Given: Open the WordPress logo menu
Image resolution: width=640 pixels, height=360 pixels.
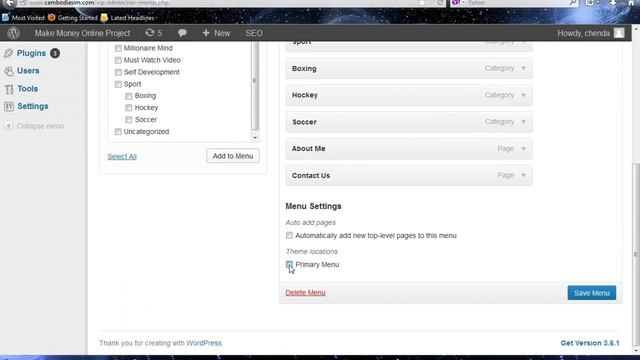Looking at the screenshot, I should (x=13, y=33).
